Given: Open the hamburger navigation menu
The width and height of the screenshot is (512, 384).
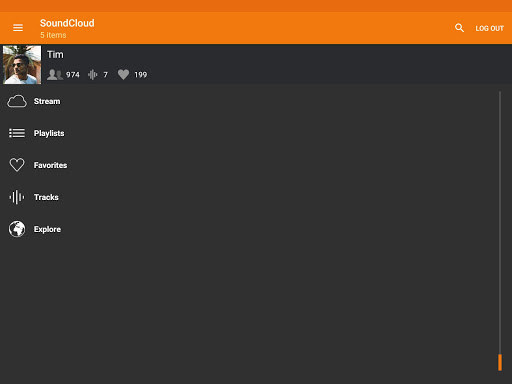Looking at the screenshot, I should pos(18,28).
